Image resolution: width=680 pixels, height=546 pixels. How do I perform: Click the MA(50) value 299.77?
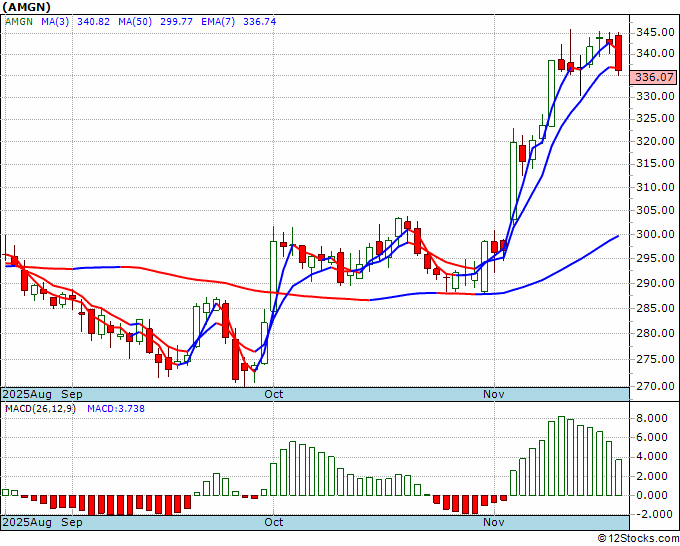[177, 21]
